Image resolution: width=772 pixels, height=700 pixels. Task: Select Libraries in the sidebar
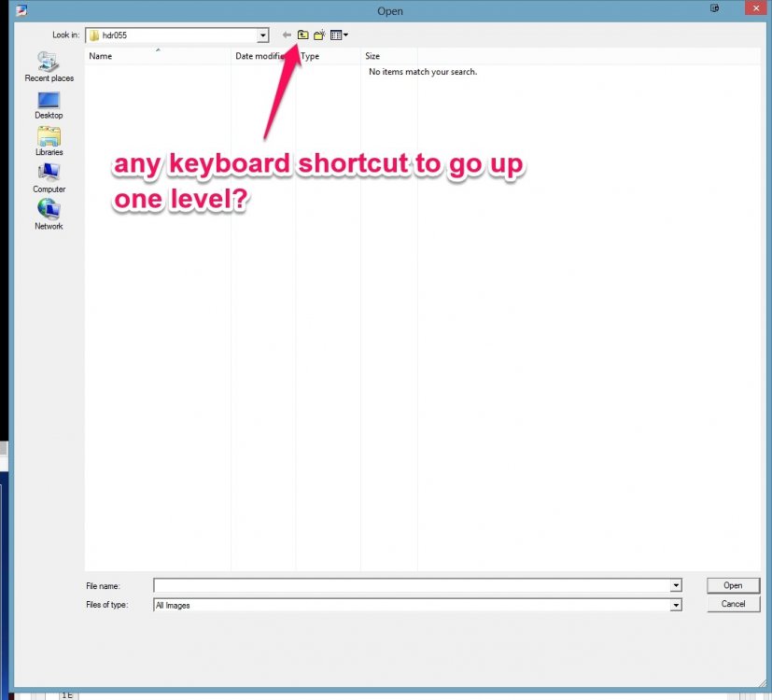(x=48, y=140)
